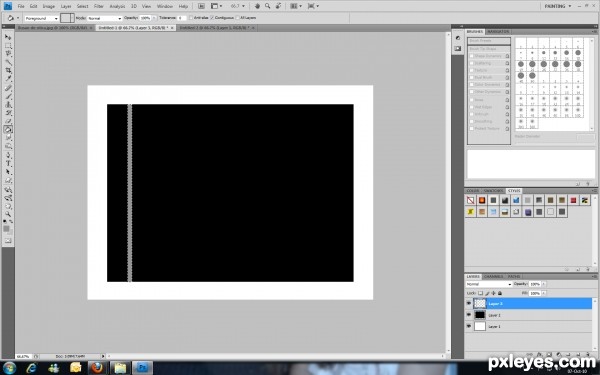
Task: Click Brush Tip Shape button
Action: tap(489, 49)
